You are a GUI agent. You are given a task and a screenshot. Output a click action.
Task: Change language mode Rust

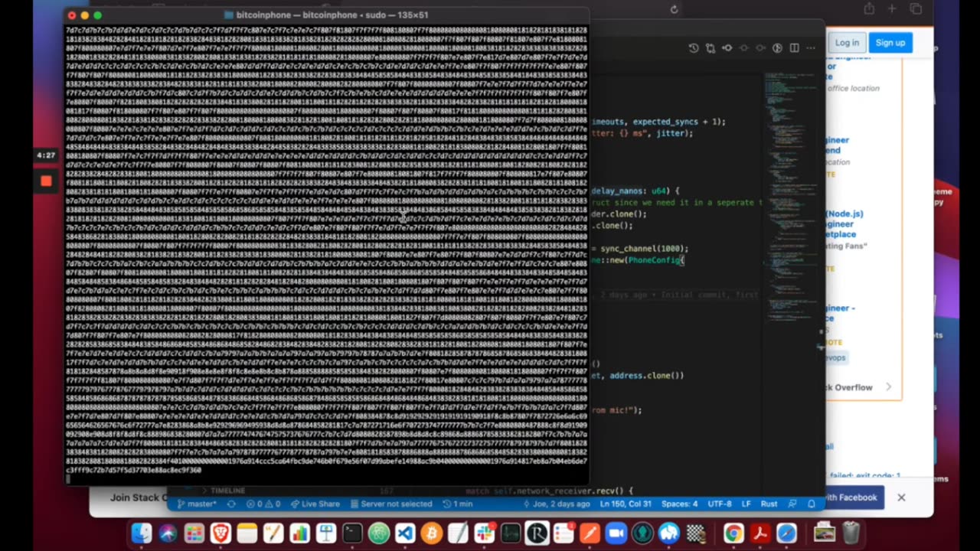tap(769, 504)
